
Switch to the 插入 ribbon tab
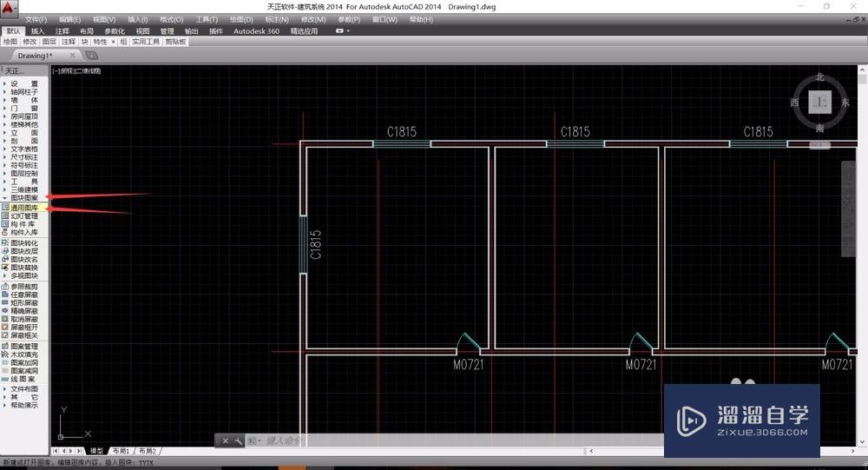click(37, 31)
